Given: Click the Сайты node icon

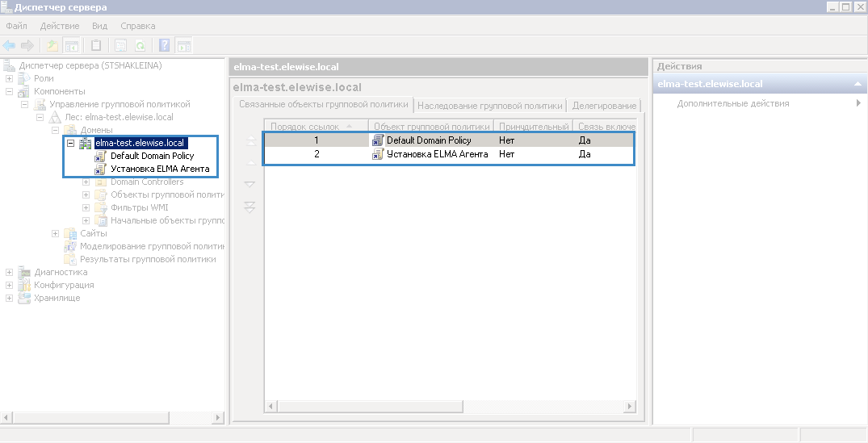Looking at the screenshot, I should pyautogui.click(x=70, y=233).
